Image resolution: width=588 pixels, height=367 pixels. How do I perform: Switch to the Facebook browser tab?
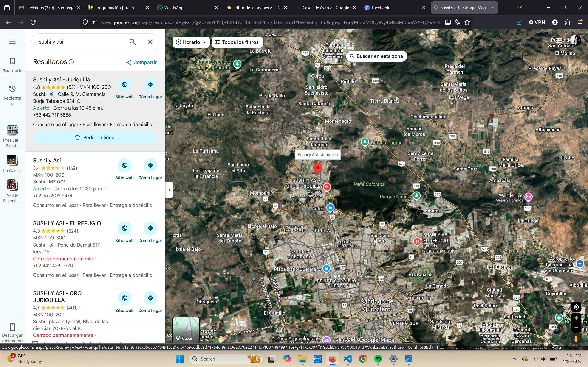click(381, 8)
